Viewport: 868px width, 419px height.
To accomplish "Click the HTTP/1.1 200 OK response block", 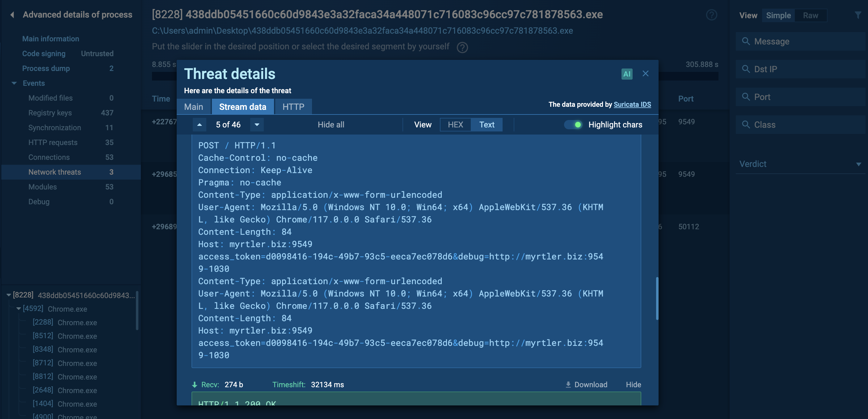I will pyautogui.click(x=416, y=398).
